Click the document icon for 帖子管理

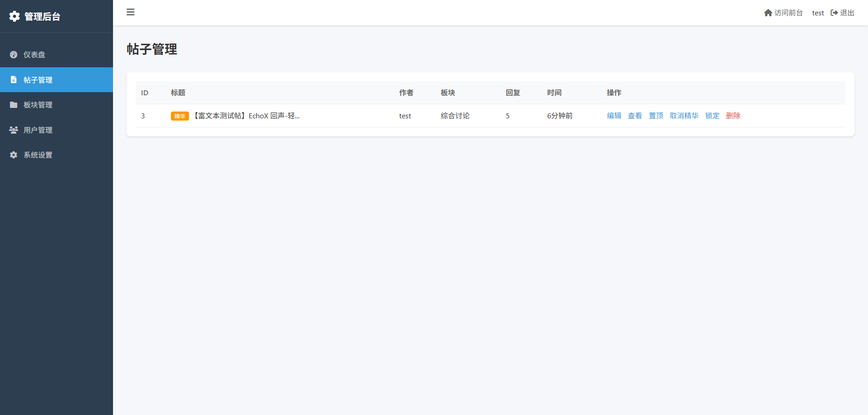tap(14, 79)
